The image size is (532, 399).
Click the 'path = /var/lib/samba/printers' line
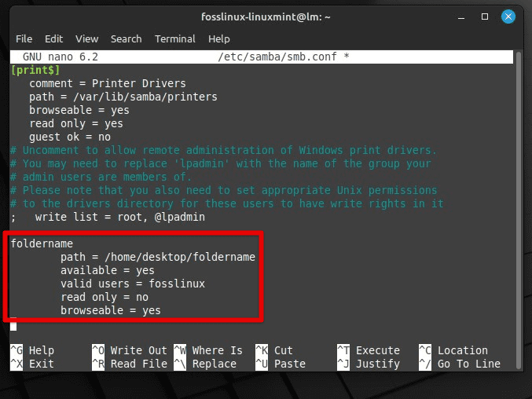tap(123, 97)
